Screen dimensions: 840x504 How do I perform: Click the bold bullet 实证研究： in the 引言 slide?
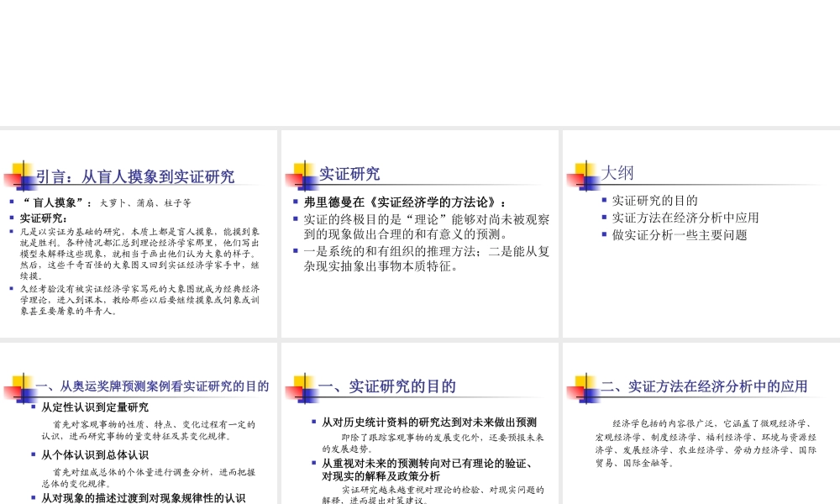[44, 218]
